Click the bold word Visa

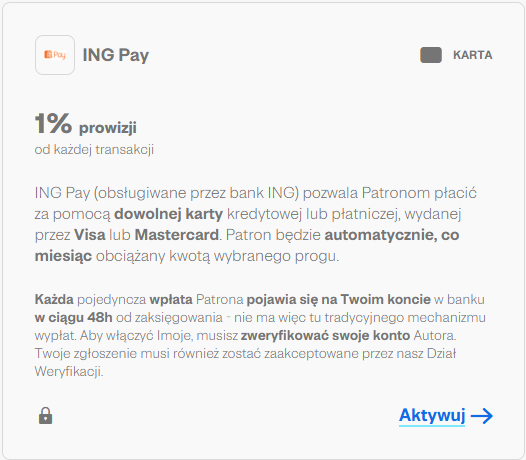pyautogui.click(x=90, y=235)
